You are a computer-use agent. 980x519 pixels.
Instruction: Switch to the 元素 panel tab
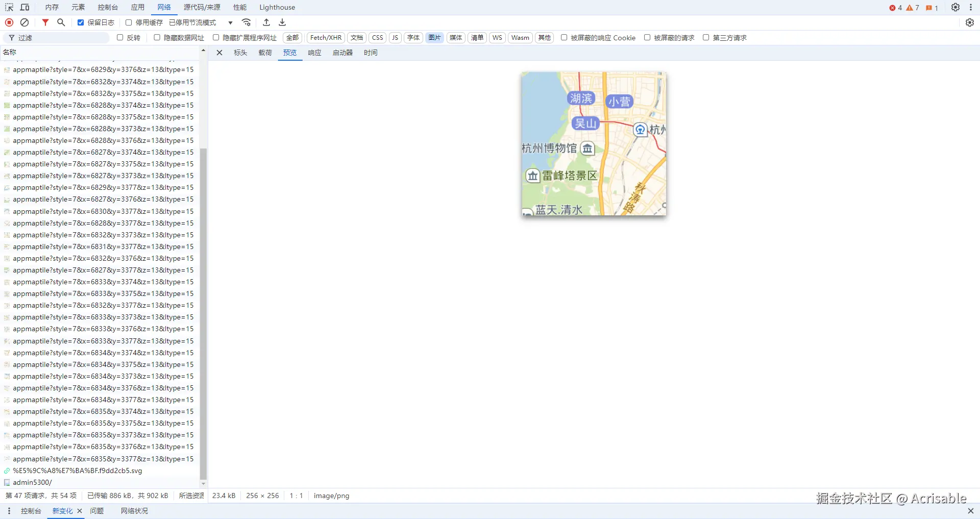pos(78,7)
